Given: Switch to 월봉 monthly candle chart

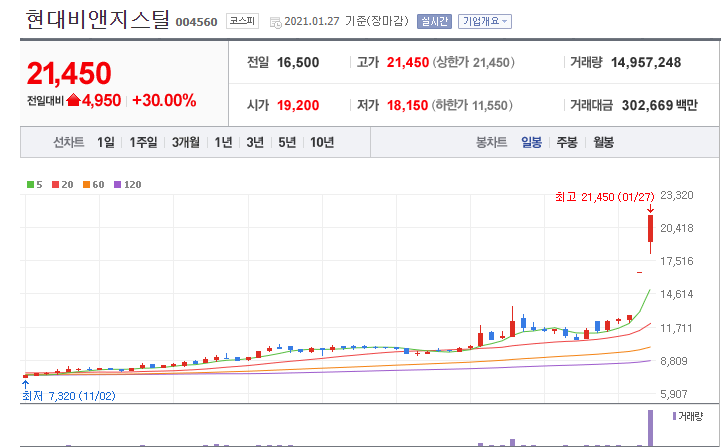Looking at the screenshot, I should 603,142.
